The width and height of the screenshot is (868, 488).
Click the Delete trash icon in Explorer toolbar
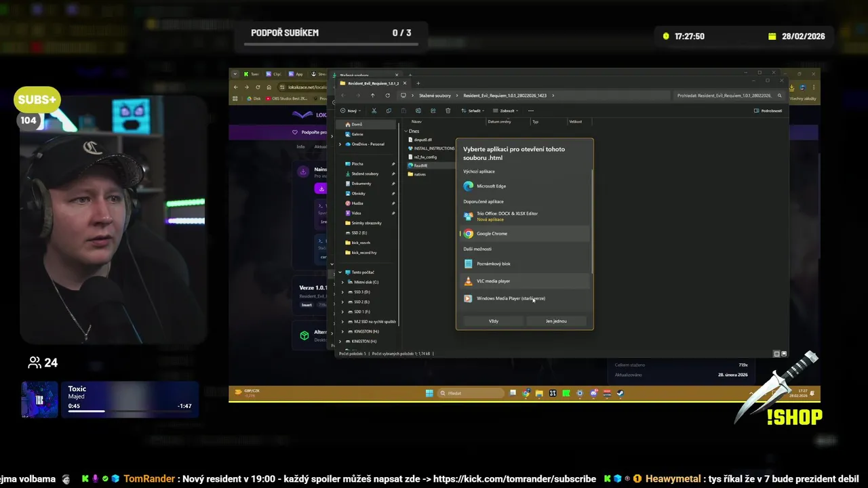pyautogui.click(x=448, y=110)
